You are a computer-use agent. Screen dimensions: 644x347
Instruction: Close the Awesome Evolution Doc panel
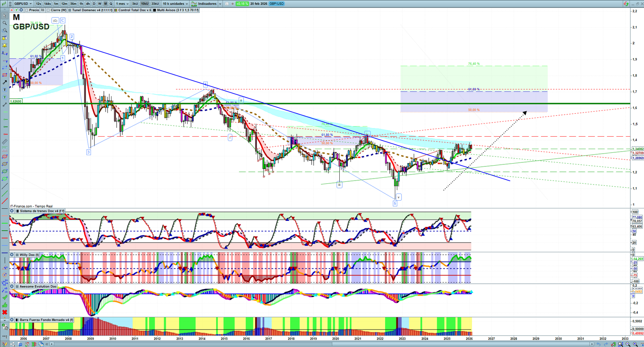[x=12, y=287]
